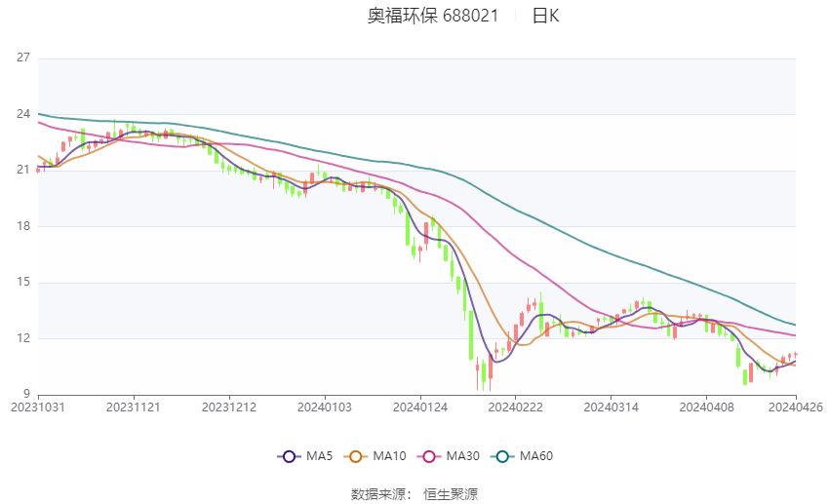Hide the MA10 line via its label
This screenshot has width=829, height=504.
[x=389, y=456]
